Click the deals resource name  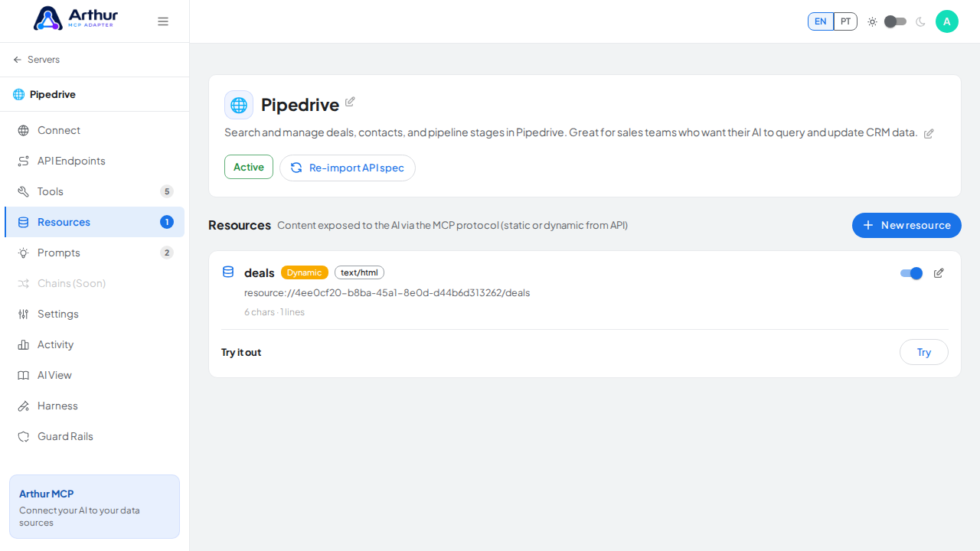point(260,272)
